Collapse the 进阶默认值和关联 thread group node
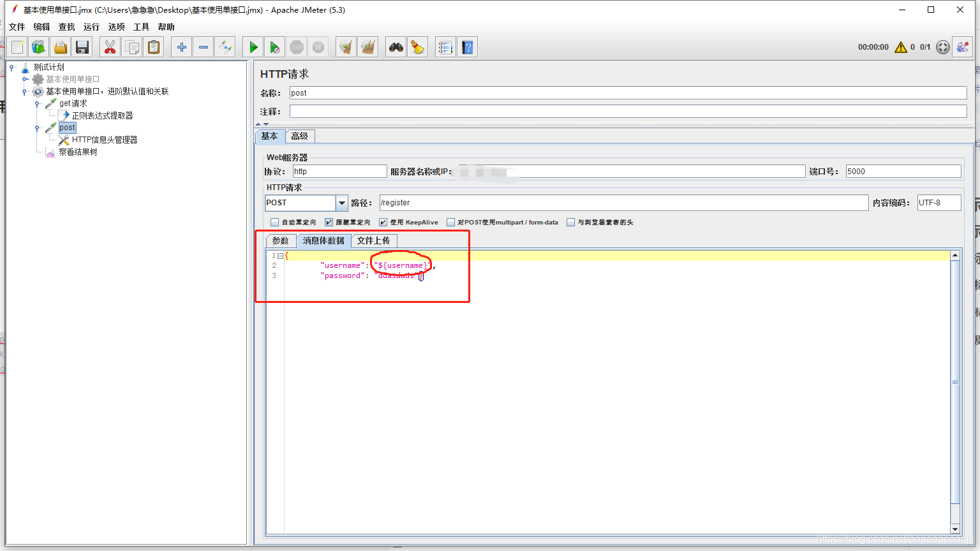The image size is (980, 551). [x=25, y=91]
